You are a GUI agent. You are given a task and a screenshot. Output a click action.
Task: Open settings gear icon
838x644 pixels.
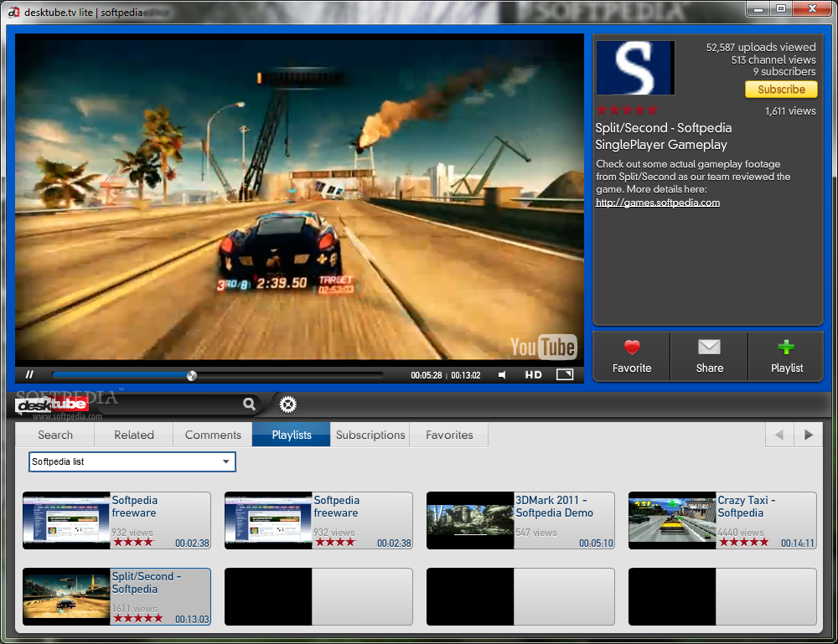point(287,404)
